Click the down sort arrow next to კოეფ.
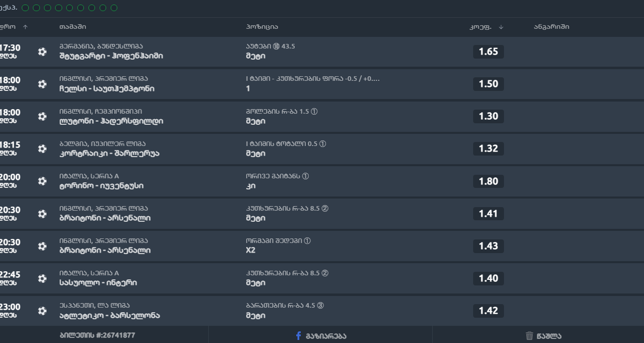The image size is (644, 343). point(501,27)
